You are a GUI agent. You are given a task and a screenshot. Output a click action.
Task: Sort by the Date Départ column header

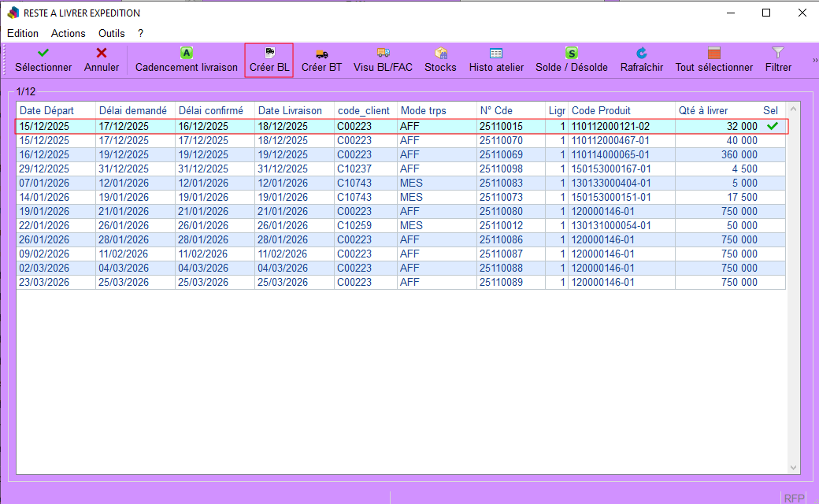(55, 110)
